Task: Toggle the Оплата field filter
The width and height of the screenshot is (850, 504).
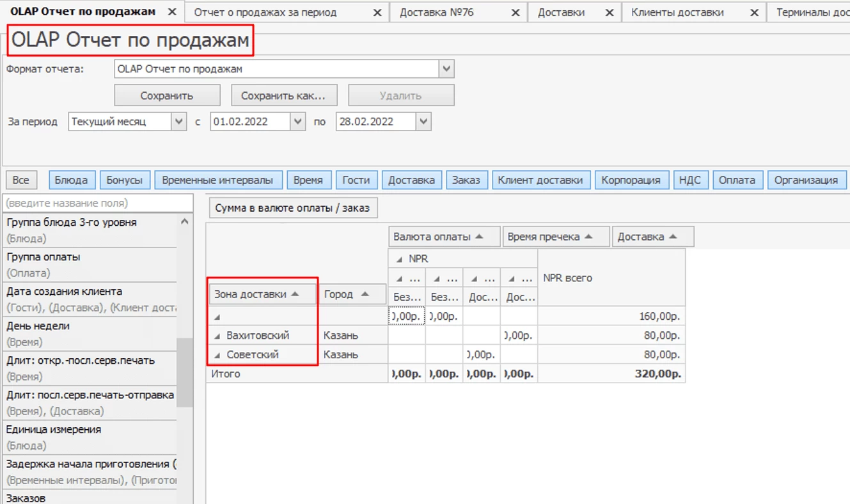Action: (x=737, y=180)
